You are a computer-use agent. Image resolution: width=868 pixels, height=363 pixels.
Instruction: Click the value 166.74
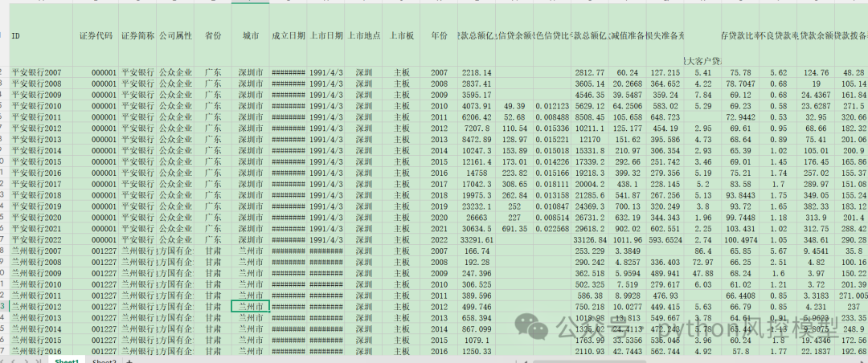477,251
